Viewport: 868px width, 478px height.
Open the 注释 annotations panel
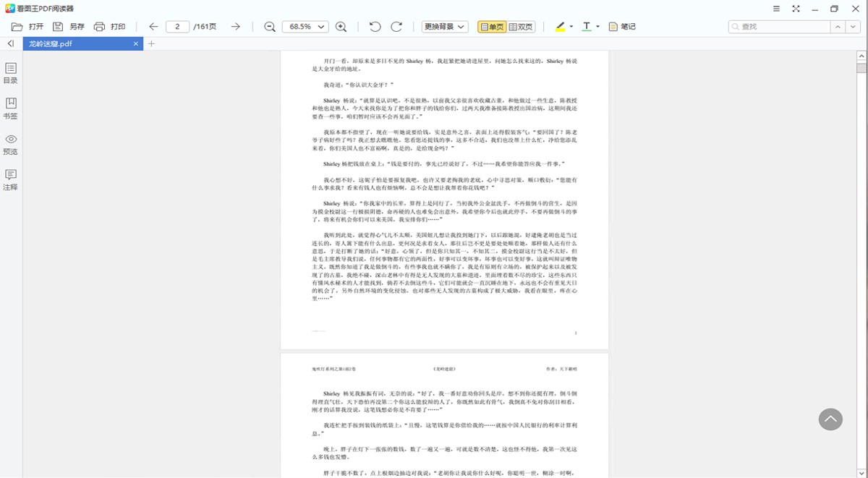10,181
